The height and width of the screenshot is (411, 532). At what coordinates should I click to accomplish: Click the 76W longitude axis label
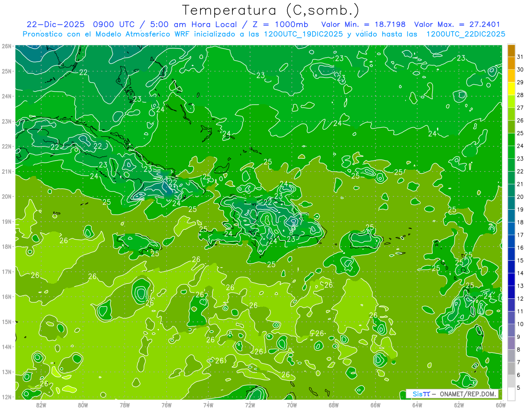click(x=166, y=405)
